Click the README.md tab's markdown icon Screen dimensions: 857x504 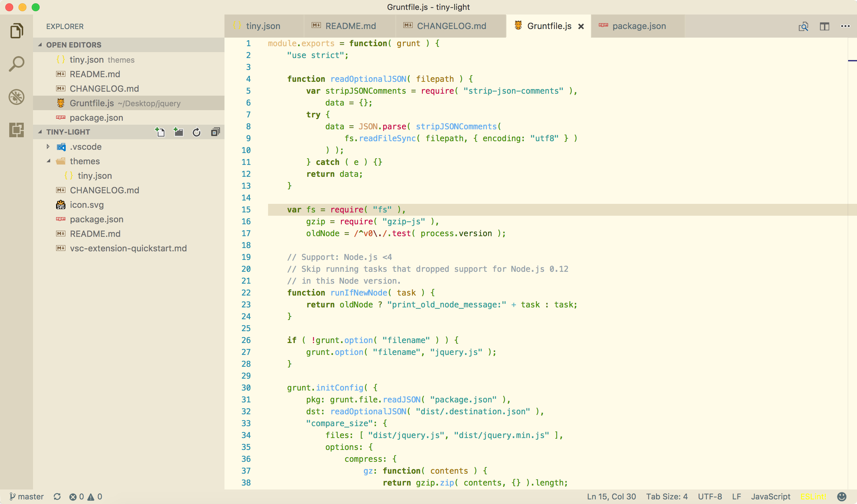click(x=316, y=25)
